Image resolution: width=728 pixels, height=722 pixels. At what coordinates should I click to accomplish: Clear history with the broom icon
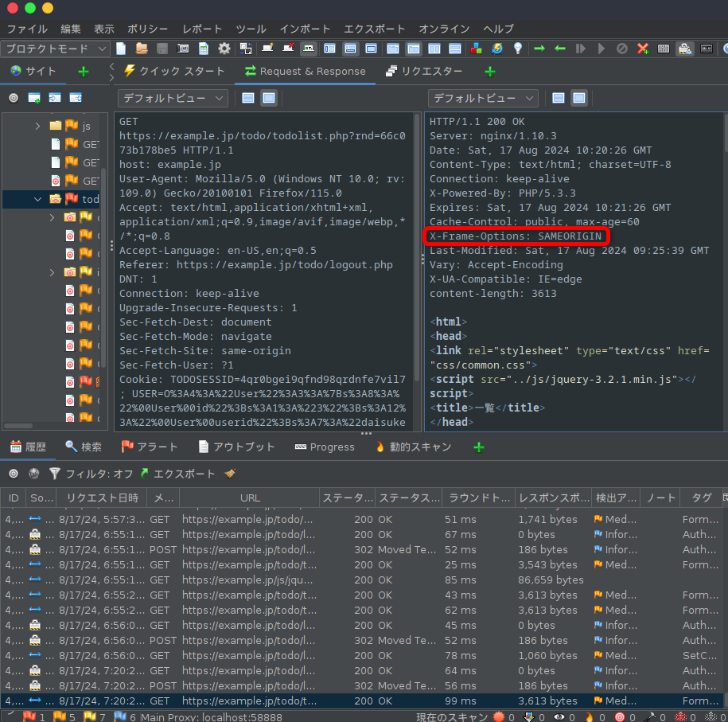[230, 474]
